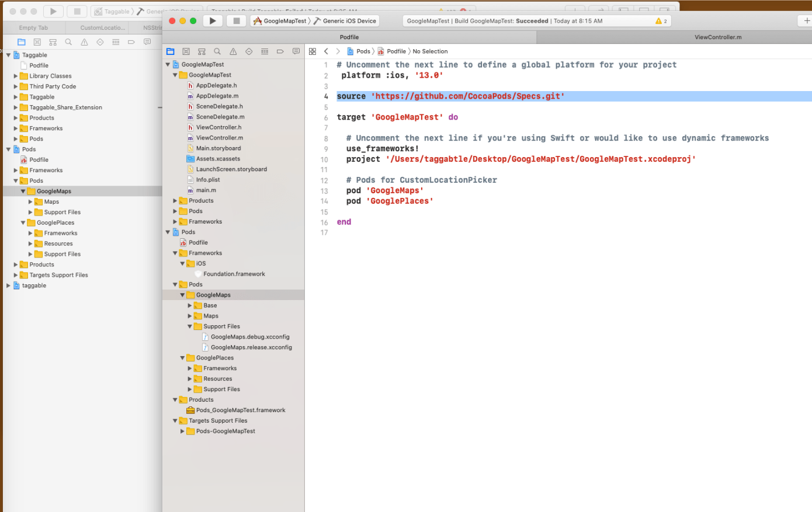Open the related items grid menu

tap(313, 51)
